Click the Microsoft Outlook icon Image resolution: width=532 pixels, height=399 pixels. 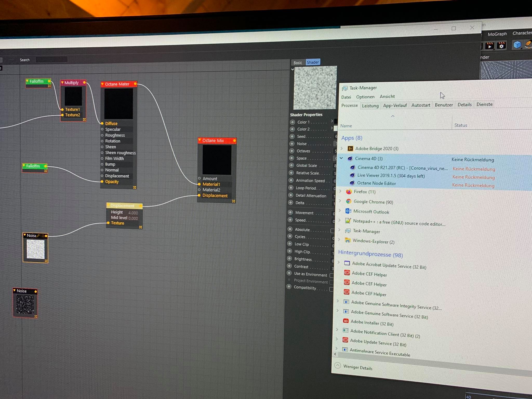[348, 211]
